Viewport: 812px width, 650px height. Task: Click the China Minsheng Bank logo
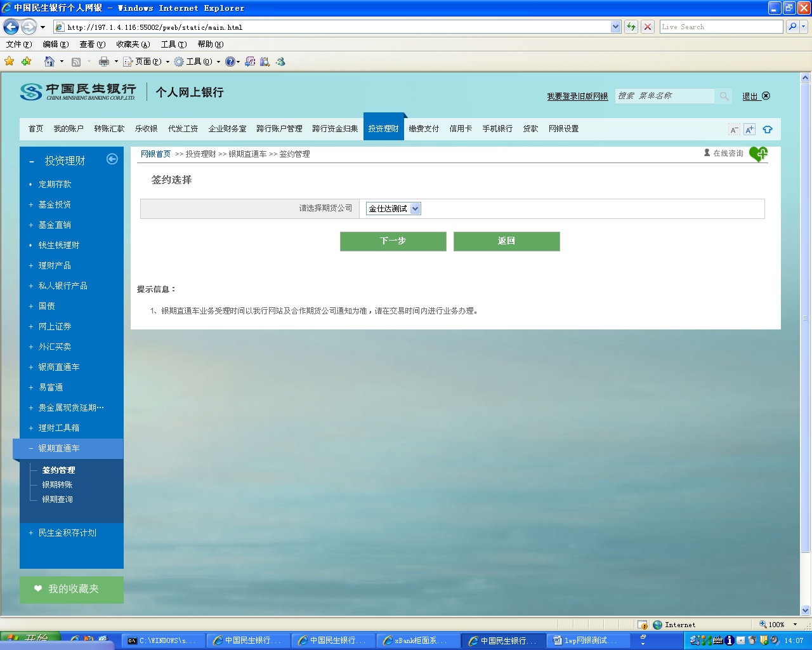click(78, 92)
